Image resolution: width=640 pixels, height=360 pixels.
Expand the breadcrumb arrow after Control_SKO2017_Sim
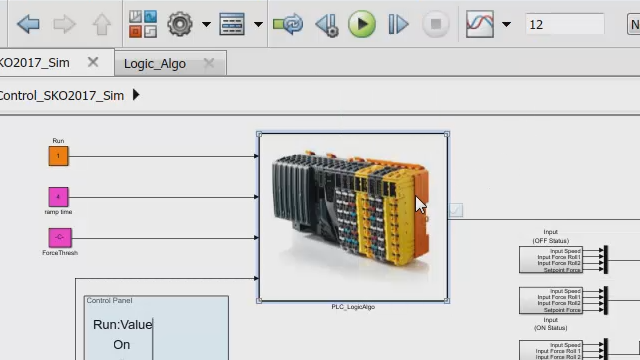tap(136, 95)
